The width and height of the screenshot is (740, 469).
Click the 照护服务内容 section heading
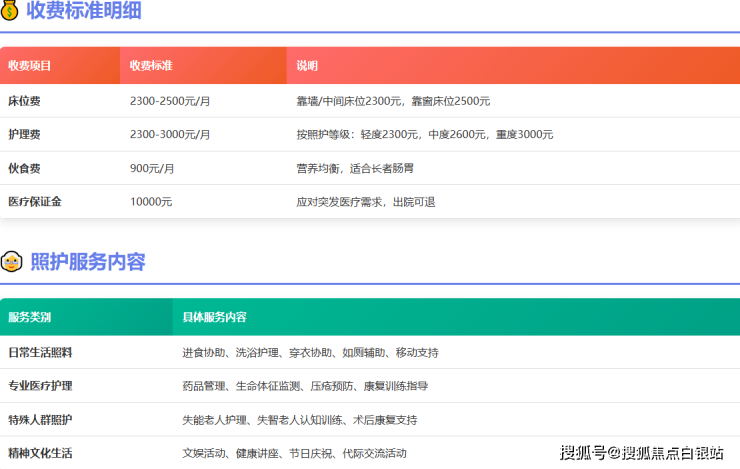tap(87, 262)
